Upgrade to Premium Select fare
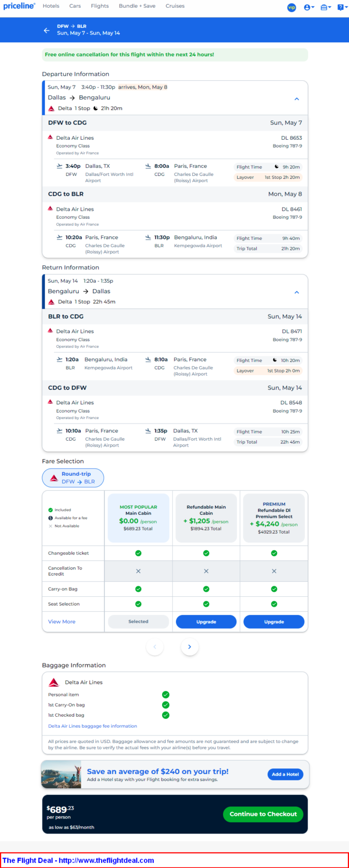349x868 pixels. [274, 622]
